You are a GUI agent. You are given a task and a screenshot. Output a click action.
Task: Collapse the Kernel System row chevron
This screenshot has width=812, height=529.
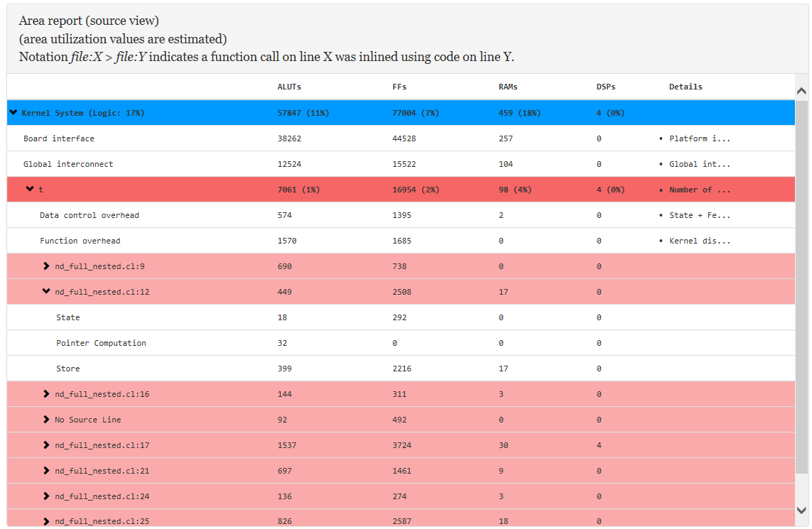pos(13,112)
